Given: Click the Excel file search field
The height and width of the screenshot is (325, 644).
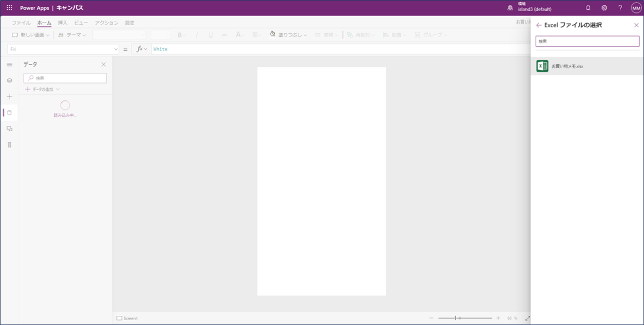Looking at the screenshot, I should pyautogui.click(x=588, y=41).
